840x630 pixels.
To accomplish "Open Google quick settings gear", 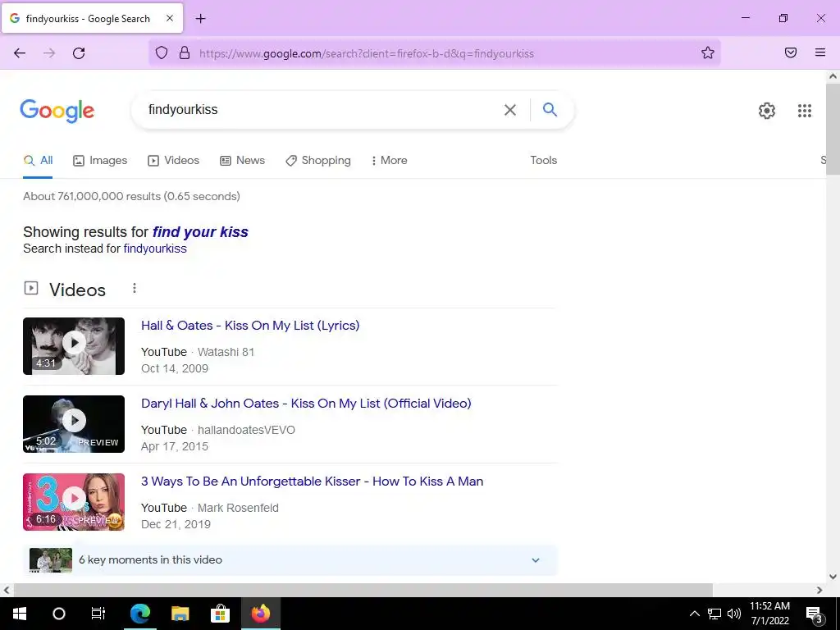I will 767,111.
